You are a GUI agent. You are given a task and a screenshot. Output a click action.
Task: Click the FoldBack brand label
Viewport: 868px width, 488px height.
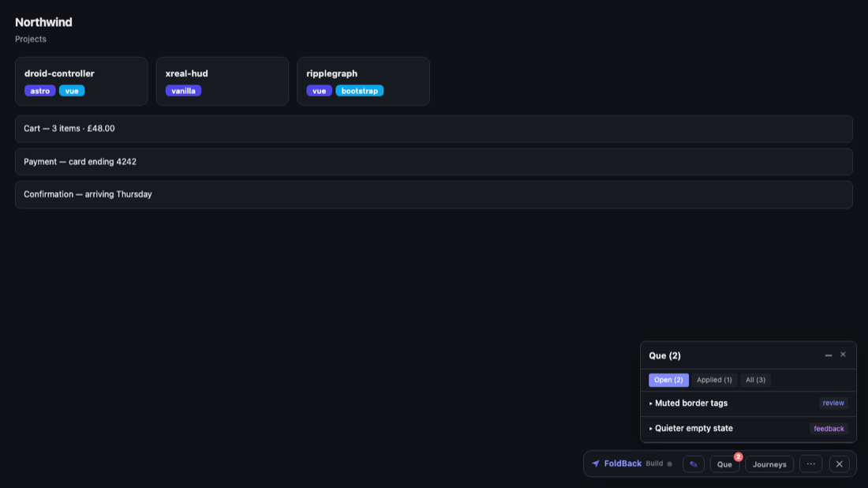tap(623, 464)
